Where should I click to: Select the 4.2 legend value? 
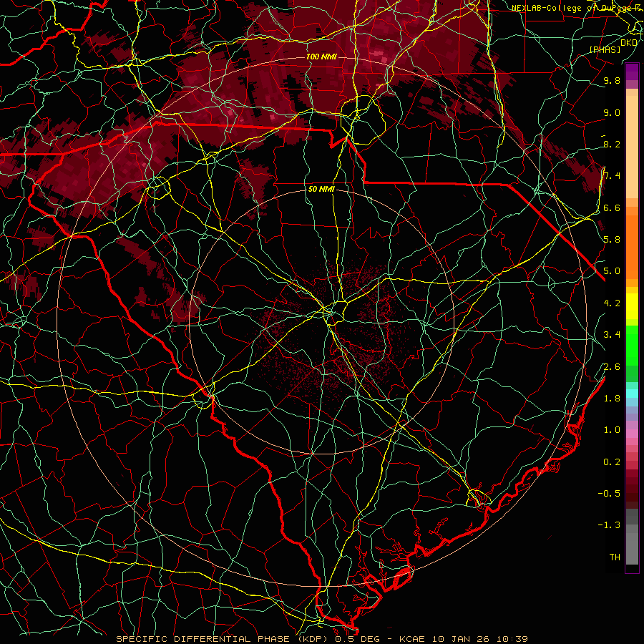click(x=612, y=303)
